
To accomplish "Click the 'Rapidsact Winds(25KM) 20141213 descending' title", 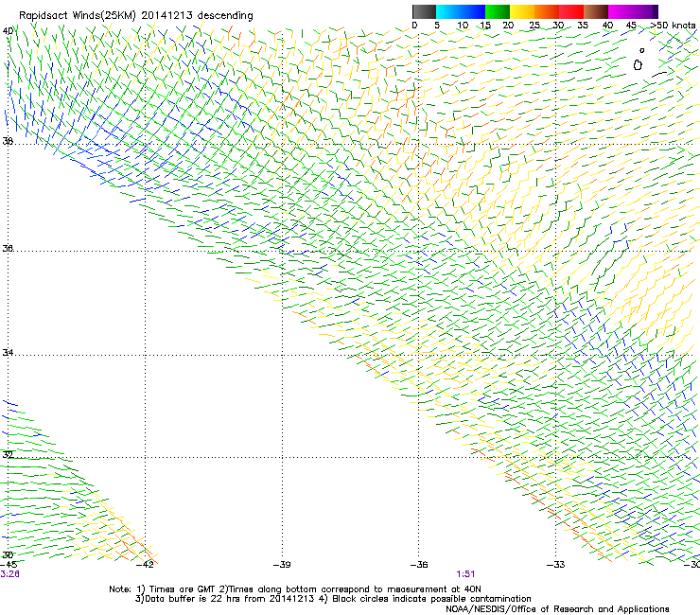I will (135, 16).
